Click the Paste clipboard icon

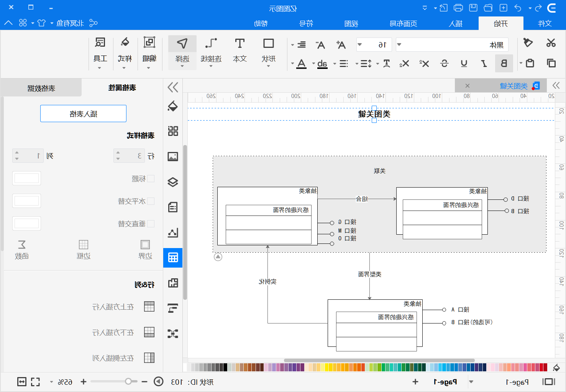[x=530, y=63]
